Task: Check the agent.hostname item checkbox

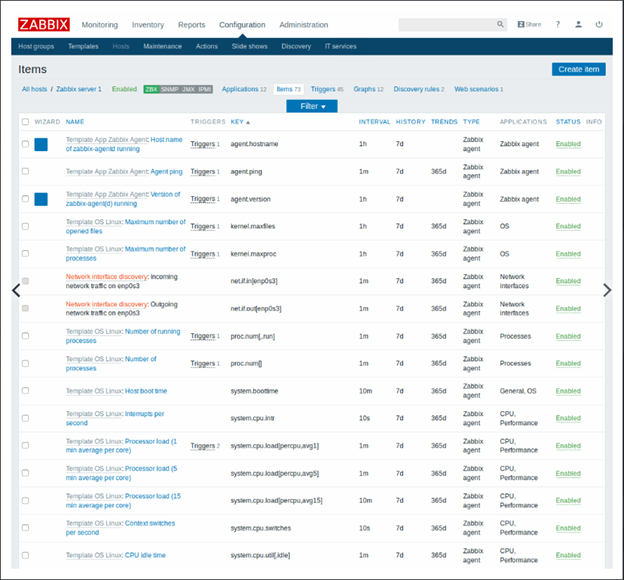Action: point(25,144)
